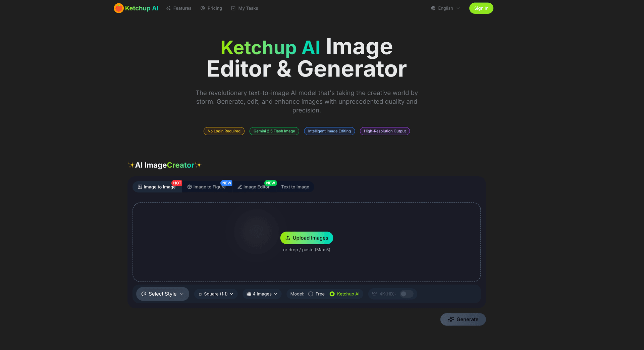Click the Gemini 2.5 Flash Image badge
Viewport: 644px width, 350px height.
coord(274,131)
